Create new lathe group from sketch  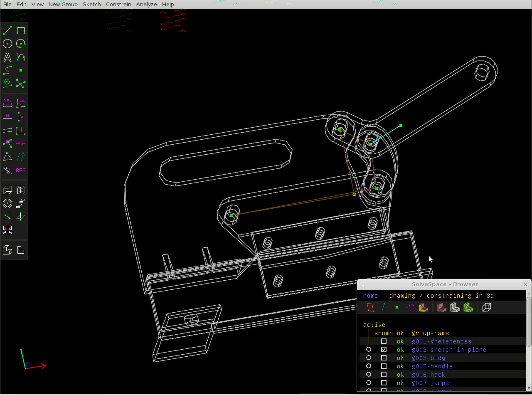(x=21, y=190)
